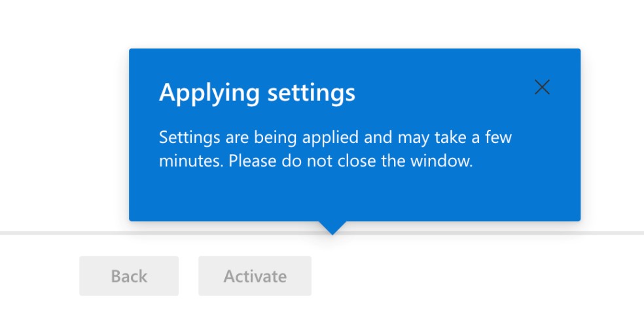Image resolution: width=644 pixels, height=312 pixels.
Task: Click the white space left of blue callout
Action: 64,135
